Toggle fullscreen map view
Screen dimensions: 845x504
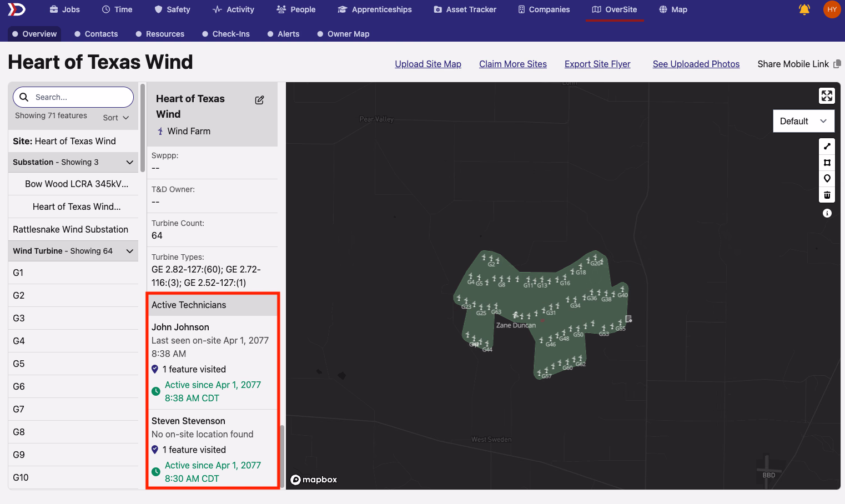pyautogui.click(x=827, y=95)
